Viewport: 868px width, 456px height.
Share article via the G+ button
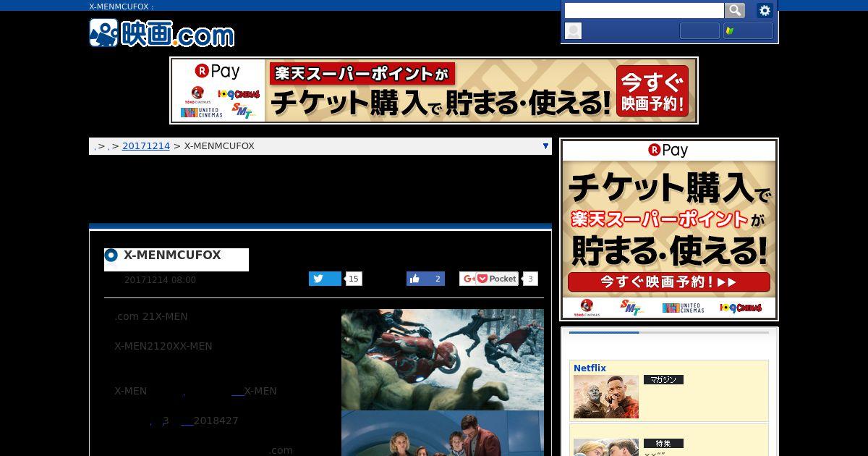coord(468,279)
